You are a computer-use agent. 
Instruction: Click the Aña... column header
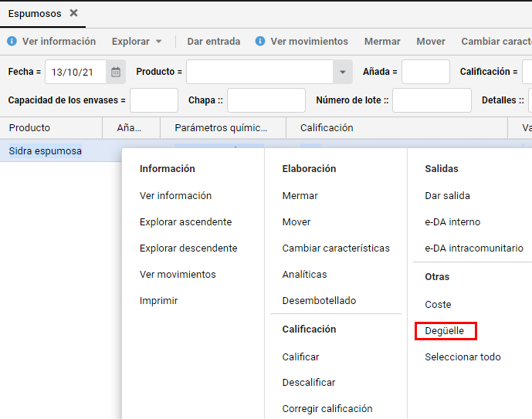pyautogui.click(x=131, y=128)
